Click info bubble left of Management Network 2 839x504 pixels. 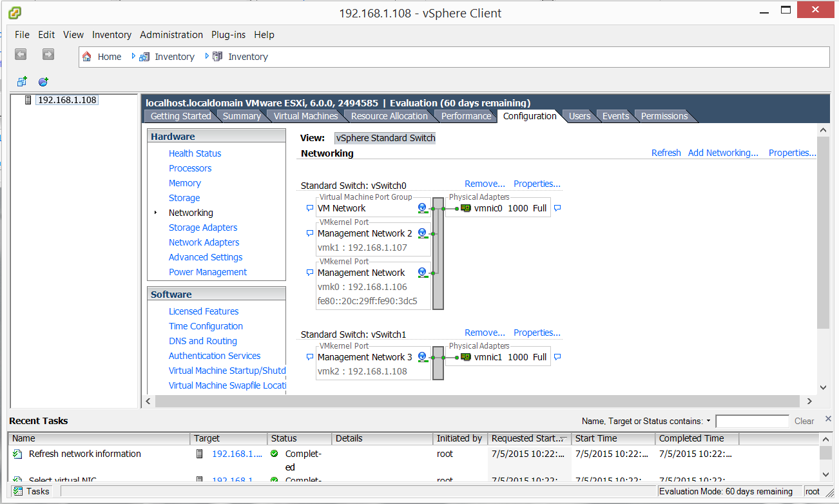pos(310,233)
